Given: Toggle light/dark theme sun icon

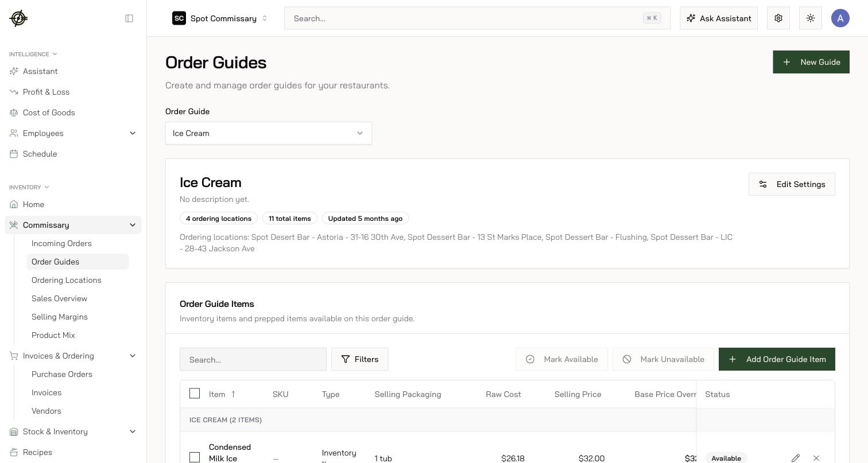Looking at the screenshot, I should (x=811, y=18).
